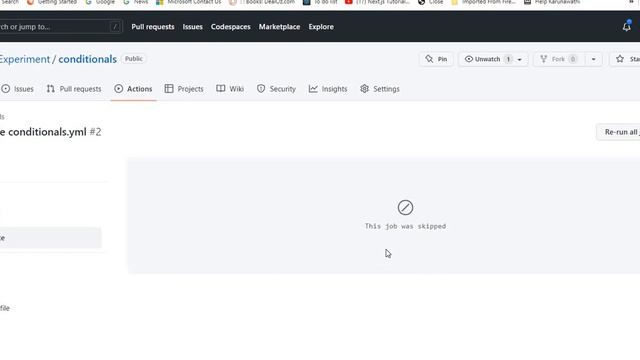This screenshot has width=640, height=360.
Task: Click the 'This job was skipped' text
Action: pyautogui.click(x=405, y=226)
